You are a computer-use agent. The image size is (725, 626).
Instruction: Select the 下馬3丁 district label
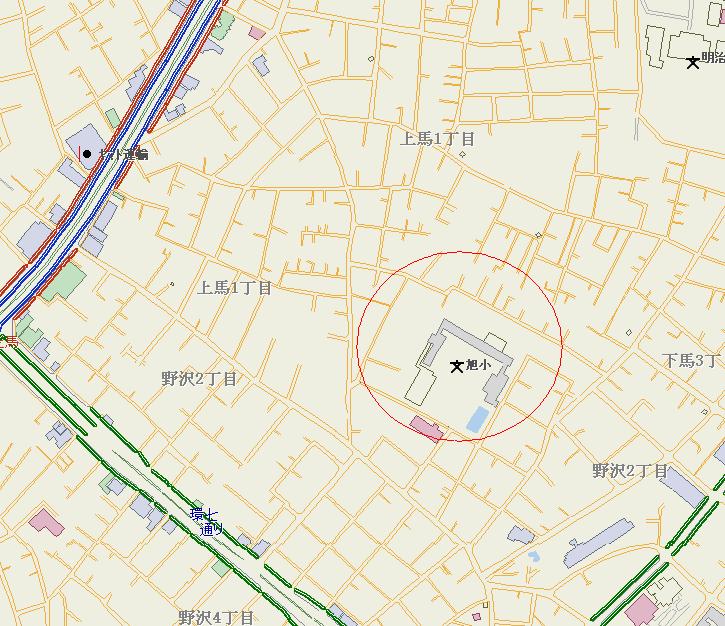[692, 361]
